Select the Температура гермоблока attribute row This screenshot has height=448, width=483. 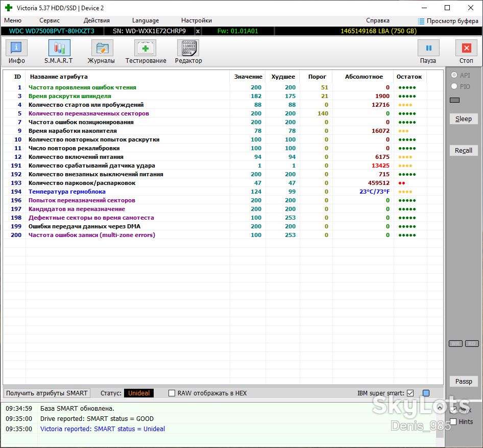[215, 192]
